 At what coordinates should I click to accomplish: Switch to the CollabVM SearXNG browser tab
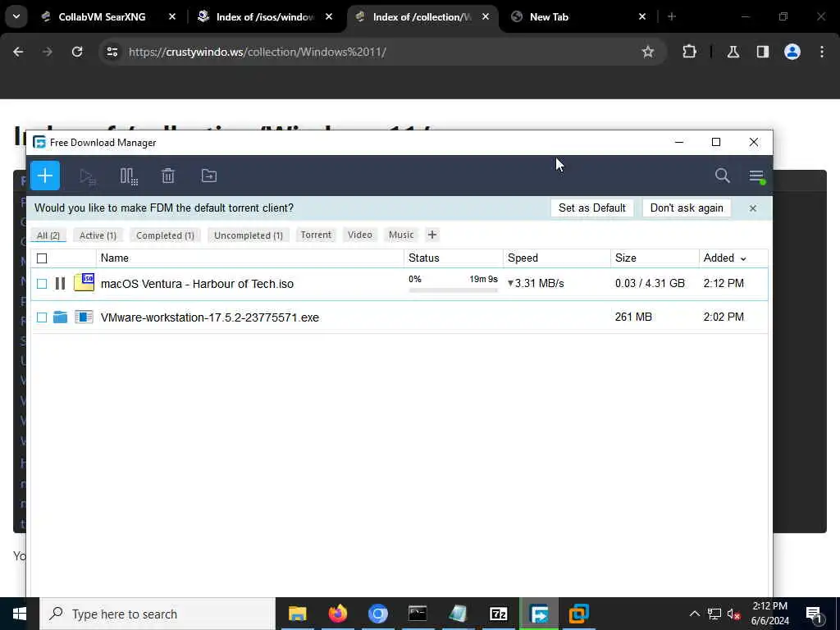point(102,17)
